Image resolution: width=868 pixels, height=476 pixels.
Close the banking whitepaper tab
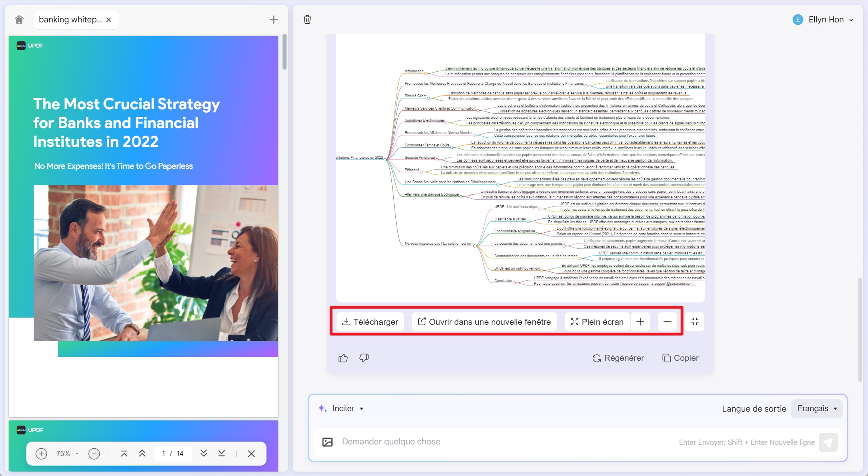pyautogui.click(x=109, y=20)
